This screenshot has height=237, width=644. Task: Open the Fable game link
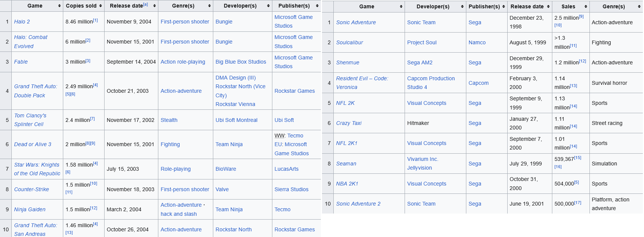click(21, 62)
